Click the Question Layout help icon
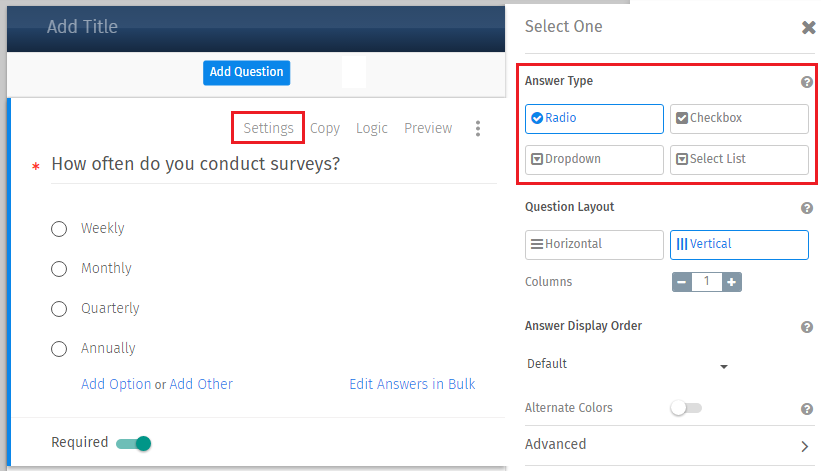The image size is (821, 471). 807,208
